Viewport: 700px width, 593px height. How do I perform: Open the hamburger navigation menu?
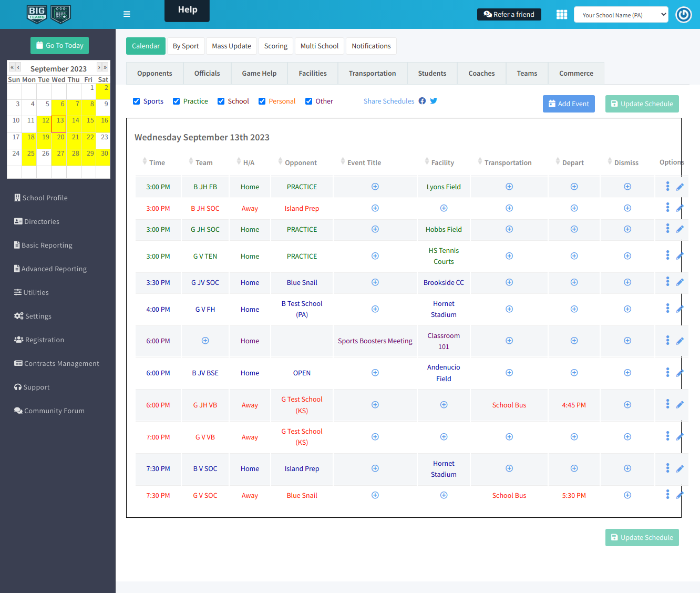(x=127, y=14)
